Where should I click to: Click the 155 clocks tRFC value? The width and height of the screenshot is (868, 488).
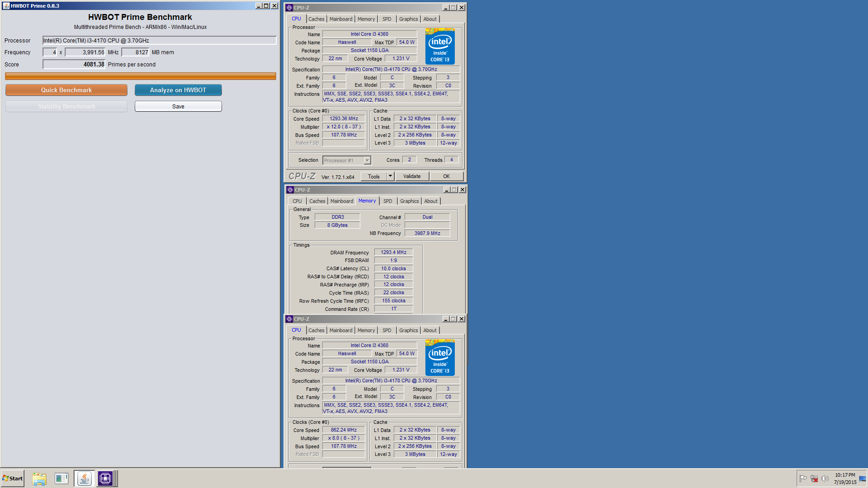(x=393, y=300)
